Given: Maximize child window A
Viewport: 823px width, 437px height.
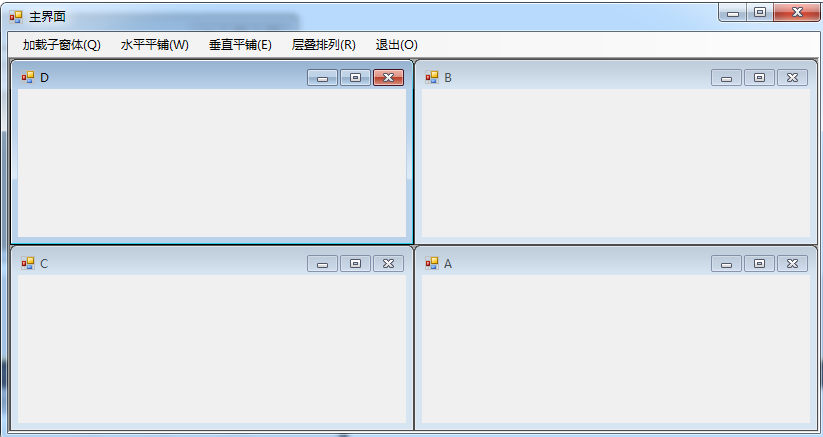Looking at the screenshot, I should click(759, 263).
